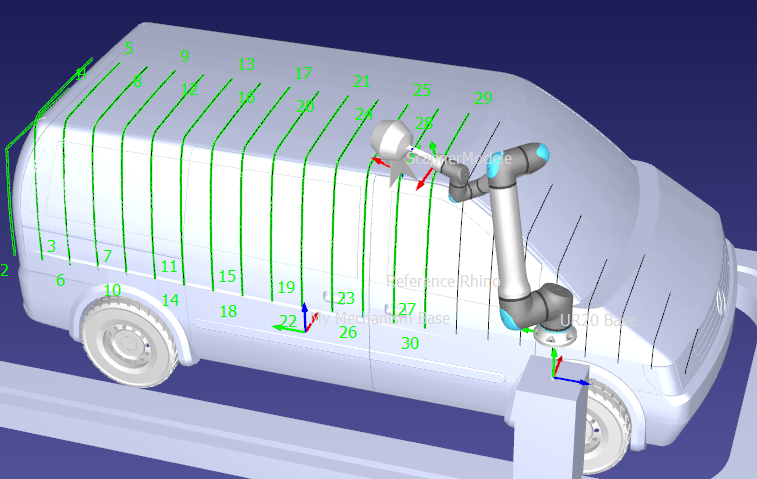
Task: Select the My Mechanism Base frame
Action: coord(380,319)
